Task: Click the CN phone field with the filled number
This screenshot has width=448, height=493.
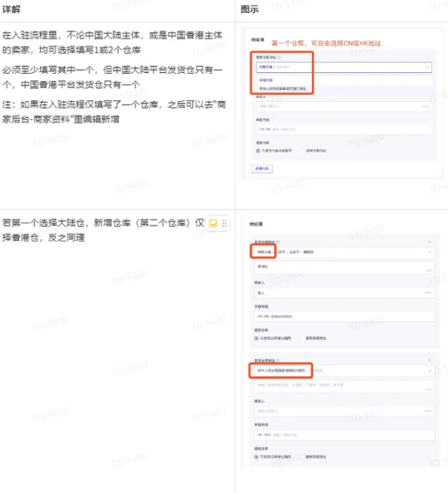Action: 344,317
